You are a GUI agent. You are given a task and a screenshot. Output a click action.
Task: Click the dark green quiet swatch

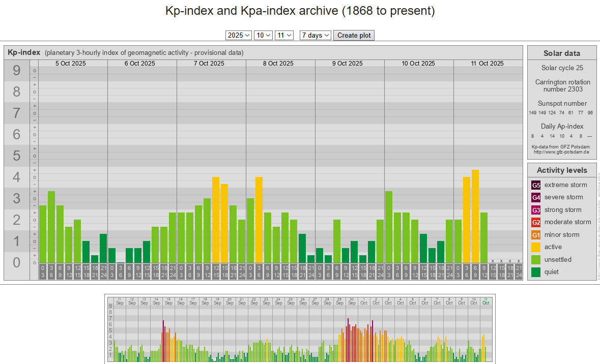536,272
